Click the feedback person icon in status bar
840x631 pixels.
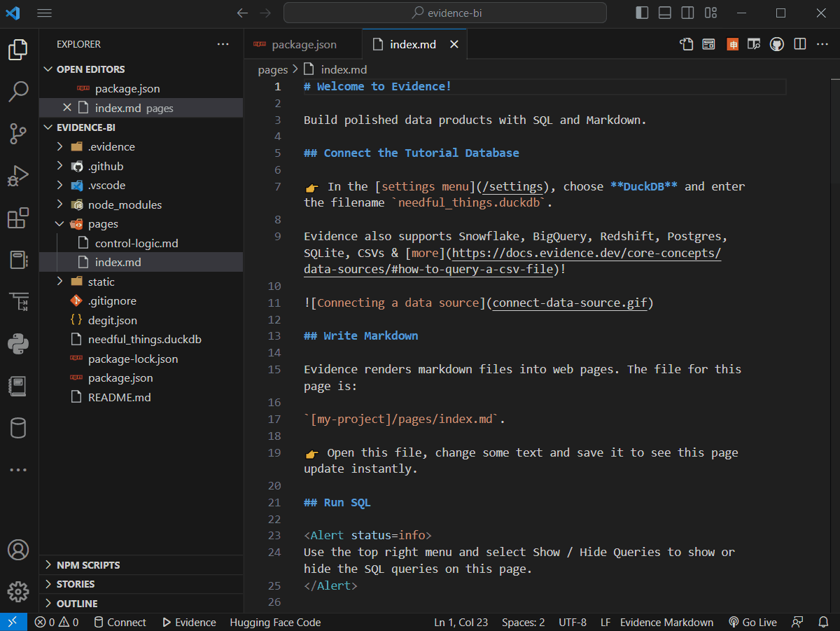click(x=797, y=622)
